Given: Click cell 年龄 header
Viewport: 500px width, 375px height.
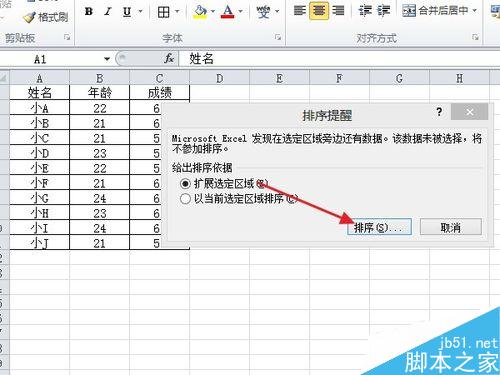Looking at the screenshot, I should (x=99, y=92).
